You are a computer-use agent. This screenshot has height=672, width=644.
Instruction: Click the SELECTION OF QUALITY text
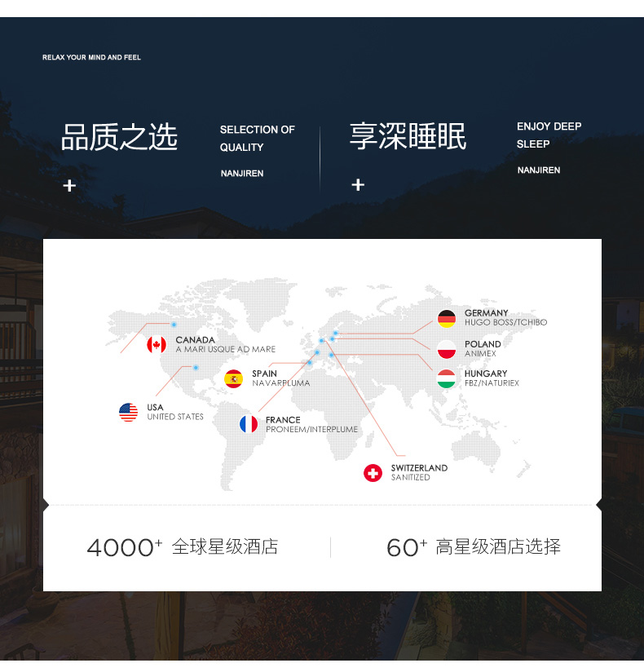pos(257,139)
